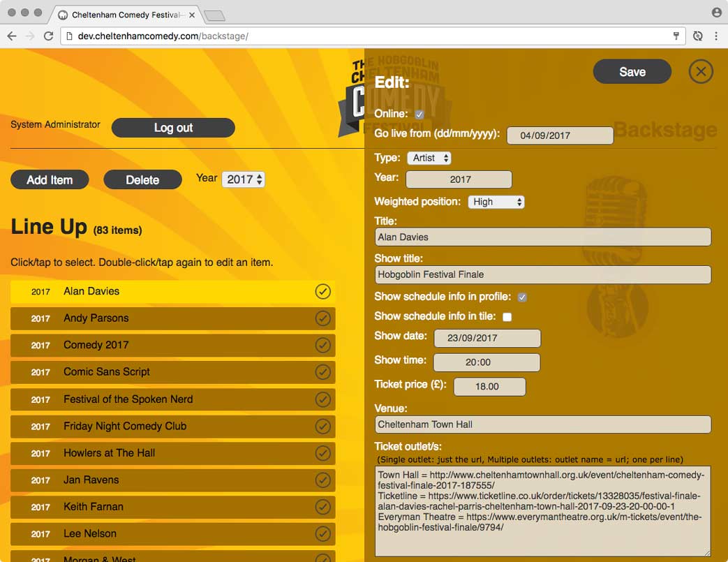Click the Show date field 23/09/2017
Screen dimensions: 728x562
point(487,338)
